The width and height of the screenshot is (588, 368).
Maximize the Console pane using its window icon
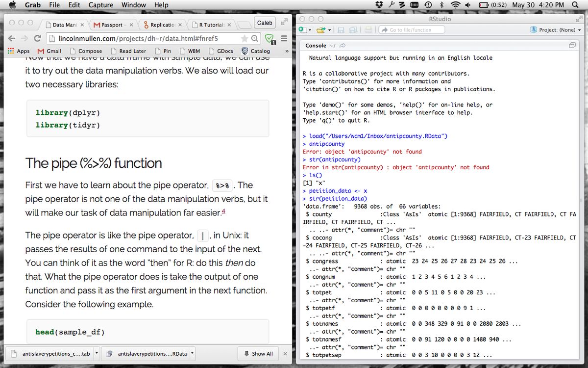[x=572, y=46]
